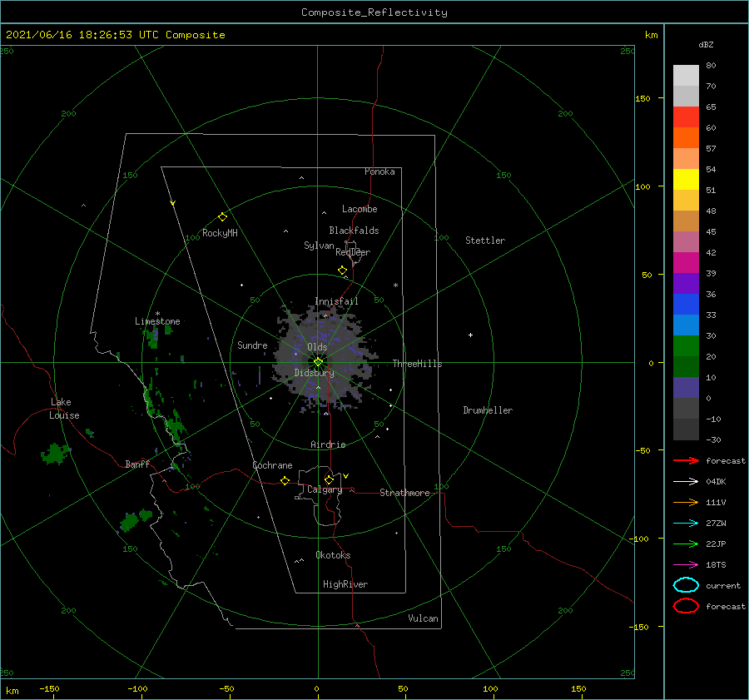Click the 54 dBZ yellow color swatch
The width and height of the screenshot is (749, 700).
(686, 179)
